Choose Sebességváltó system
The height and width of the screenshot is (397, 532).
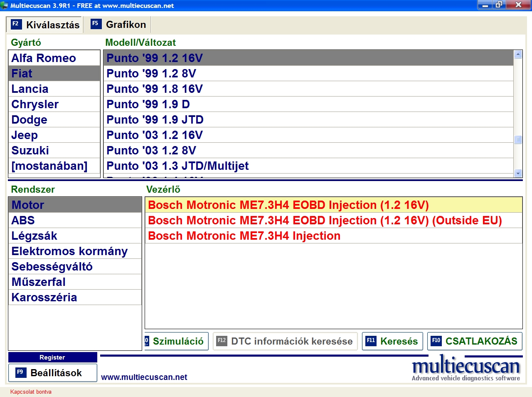(x=75, y=267)
